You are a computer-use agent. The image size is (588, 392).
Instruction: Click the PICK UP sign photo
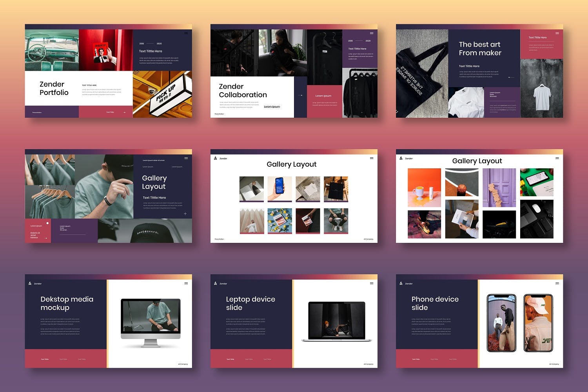(162, 94)
